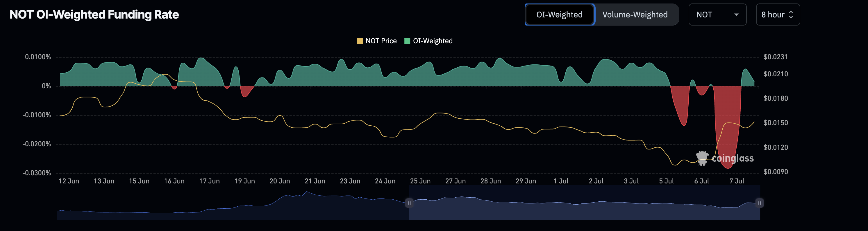Click the 25 Jun x-axis date label

coord(420,181)
